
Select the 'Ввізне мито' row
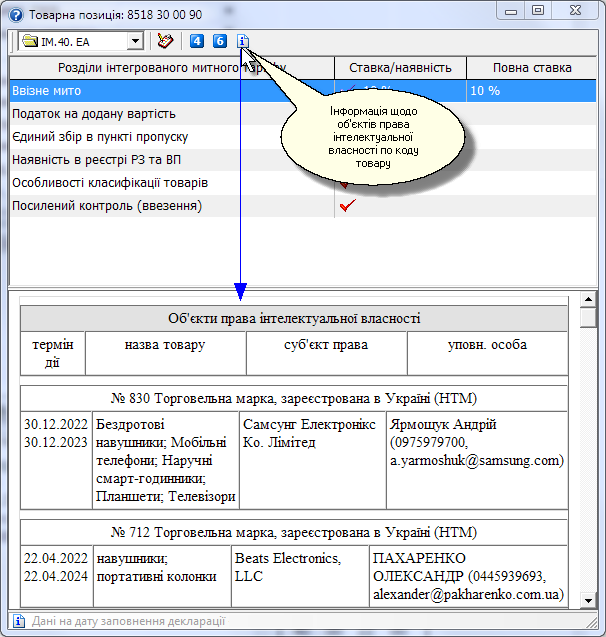coord(303,91)
